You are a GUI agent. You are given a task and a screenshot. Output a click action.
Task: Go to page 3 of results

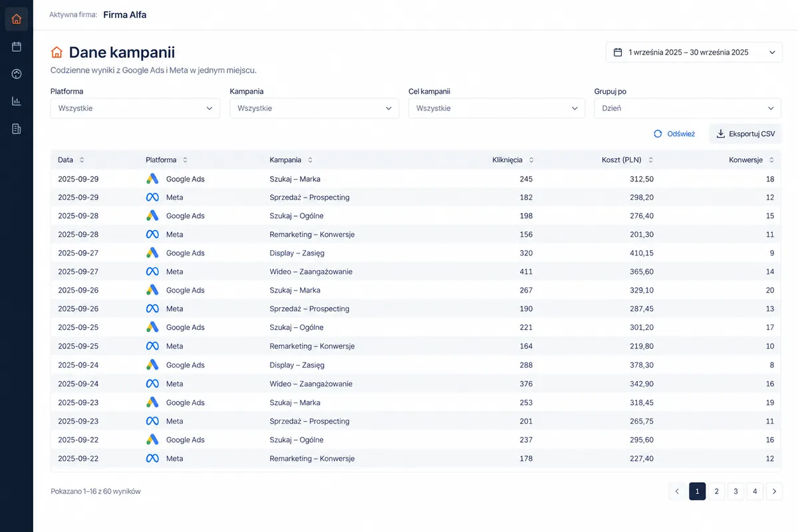coord(735,491)
